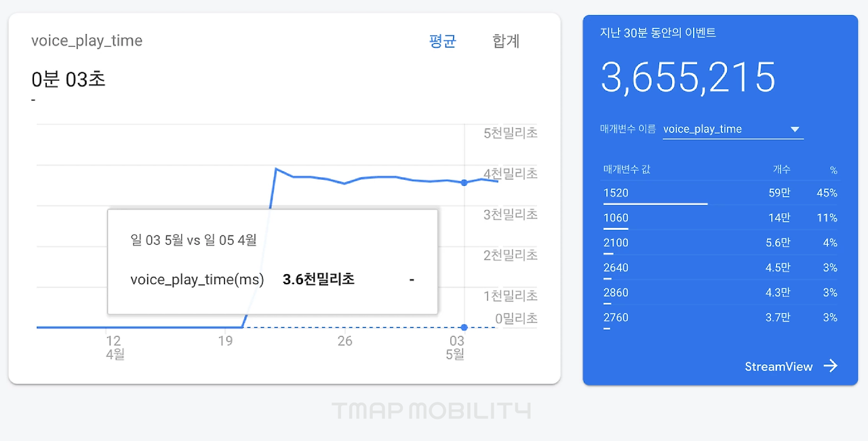Select the blue data point on the chart

pos(464,182)
